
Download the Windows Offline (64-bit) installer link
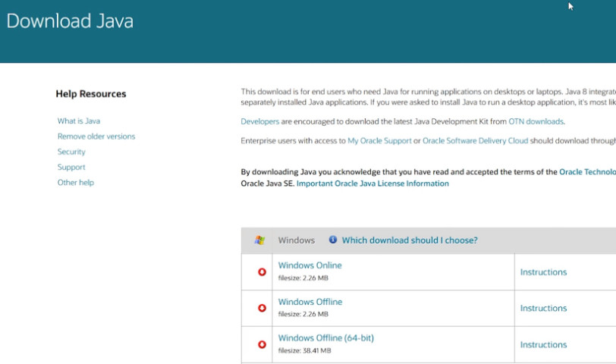(x=325, y=338)
